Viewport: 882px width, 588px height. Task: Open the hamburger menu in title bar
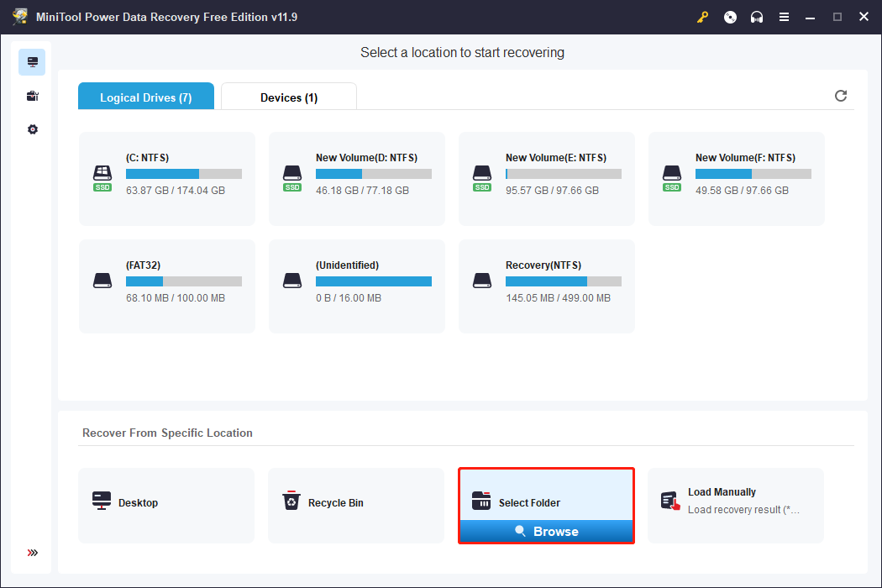click(x=784, y=17)
